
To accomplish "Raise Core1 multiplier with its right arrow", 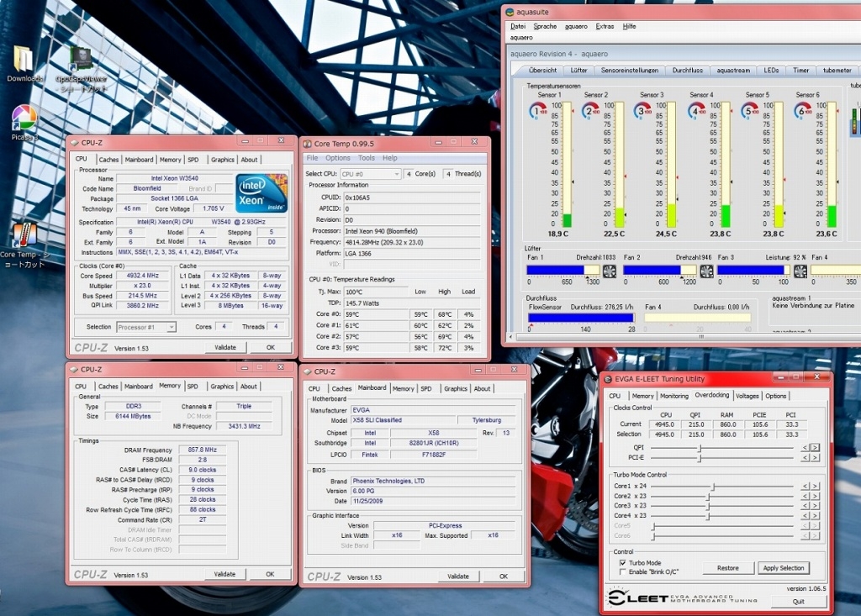I will click(816, 487).
